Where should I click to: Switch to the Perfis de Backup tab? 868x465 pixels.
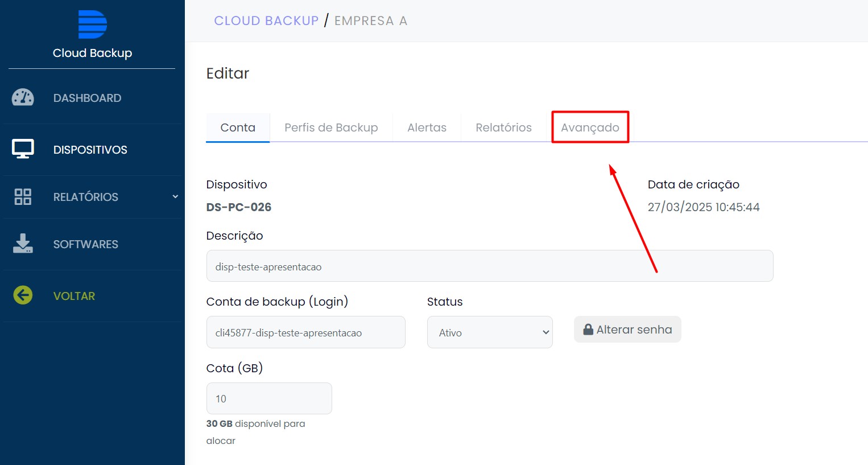331,127
